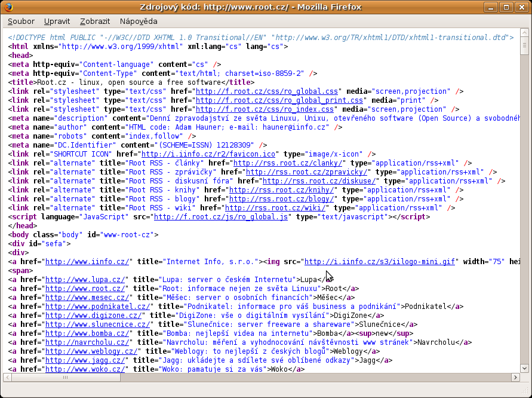Click the body id 'www-root-cz' value

click(127, 235)
